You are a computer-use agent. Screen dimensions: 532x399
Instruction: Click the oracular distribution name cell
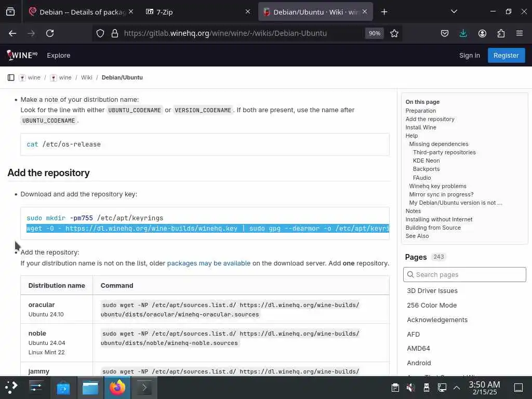[x=56, y=309]
